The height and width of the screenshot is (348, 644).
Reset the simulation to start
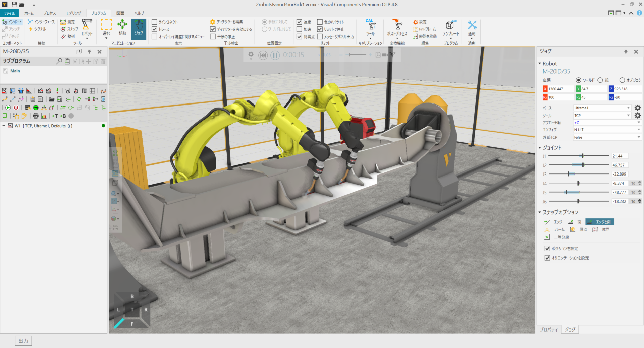[263, 55]
